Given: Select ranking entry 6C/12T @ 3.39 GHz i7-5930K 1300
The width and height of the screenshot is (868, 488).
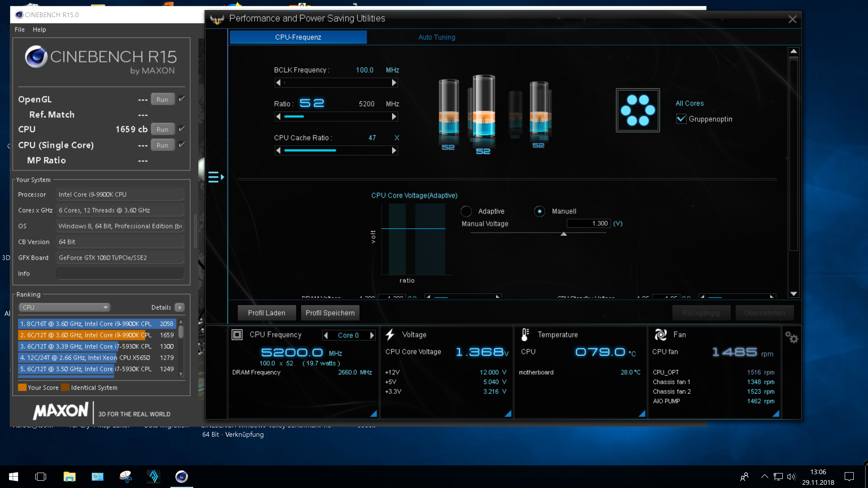Looking at the screenshot, I should (x=97, y=346).
